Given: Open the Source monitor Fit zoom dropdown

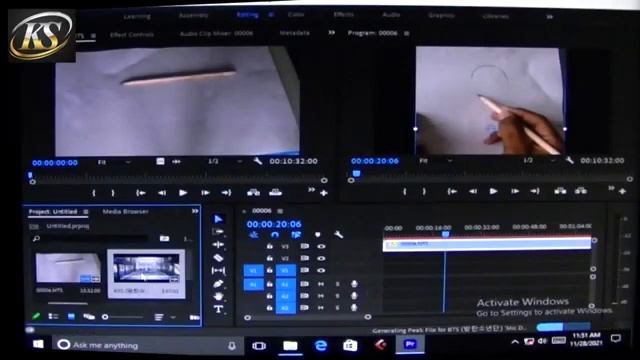Looking at the screenshot, I should pyautogui.click(x=115, y=162).
